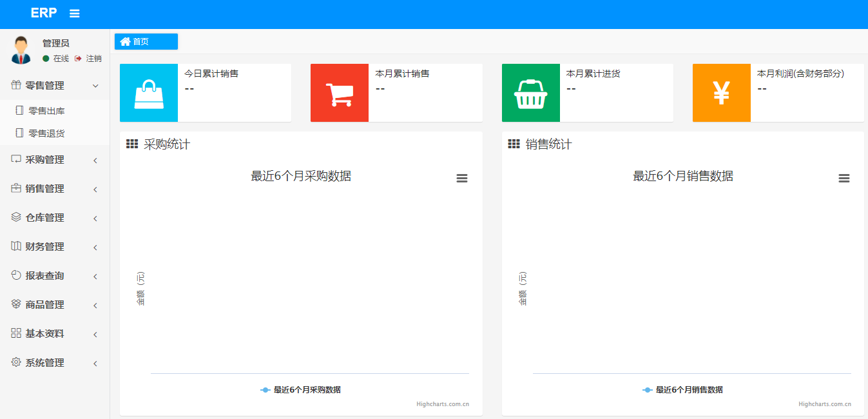Expand the 仓库管理 menu section
The image size is (868, 419).
tap(55, 218)
